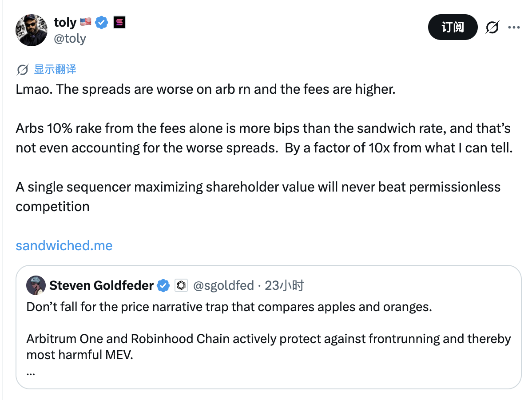The image size is (532, 400).
Task: Click toly's blue verified checkmark badge
Action: [x=101, y=22]
